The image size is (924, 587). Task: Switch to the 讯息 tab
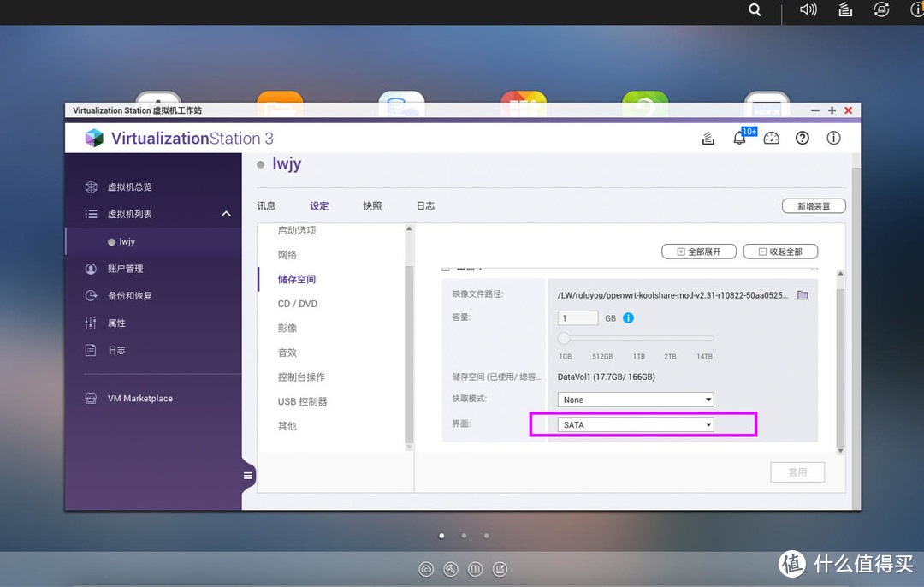click(266, 205)
